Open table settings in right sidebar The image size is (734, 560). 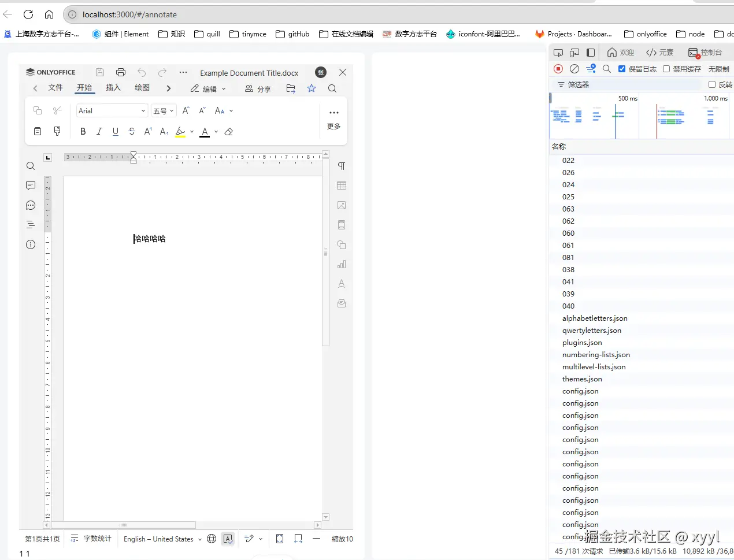click(x=342, y=186)
